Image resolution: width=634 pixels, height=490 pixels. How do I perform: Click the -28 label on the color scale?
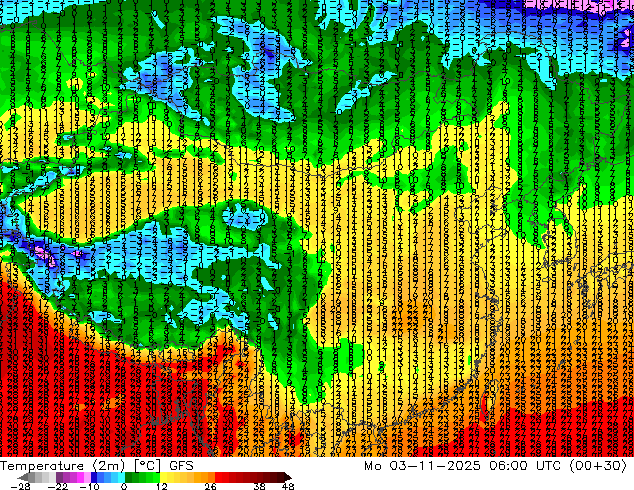point(20,486)
